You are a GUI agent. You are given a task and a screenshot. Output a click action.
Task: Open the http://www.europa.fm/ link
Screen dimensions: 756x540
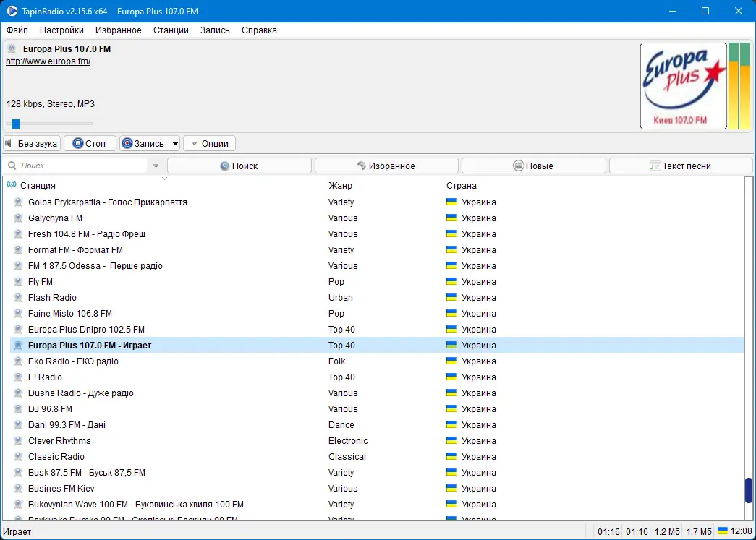tap(48, 61)
